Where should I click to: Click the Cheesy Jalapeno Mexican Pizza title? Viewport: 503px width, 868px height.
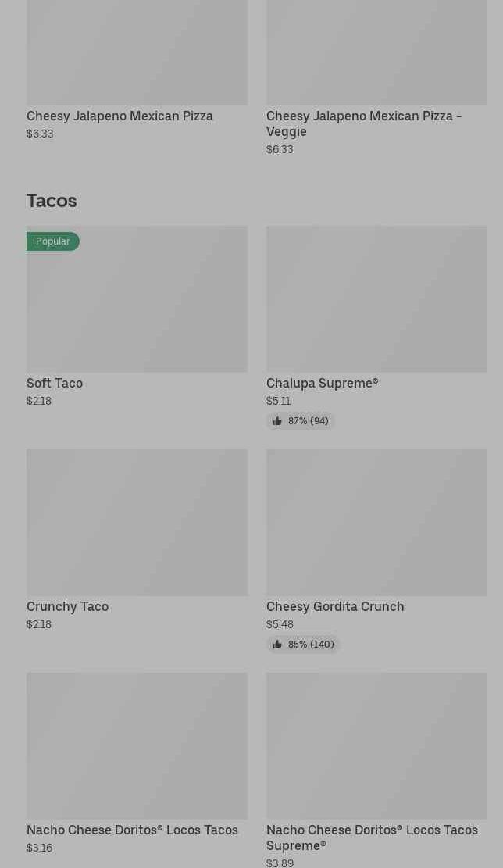point(120,116)
